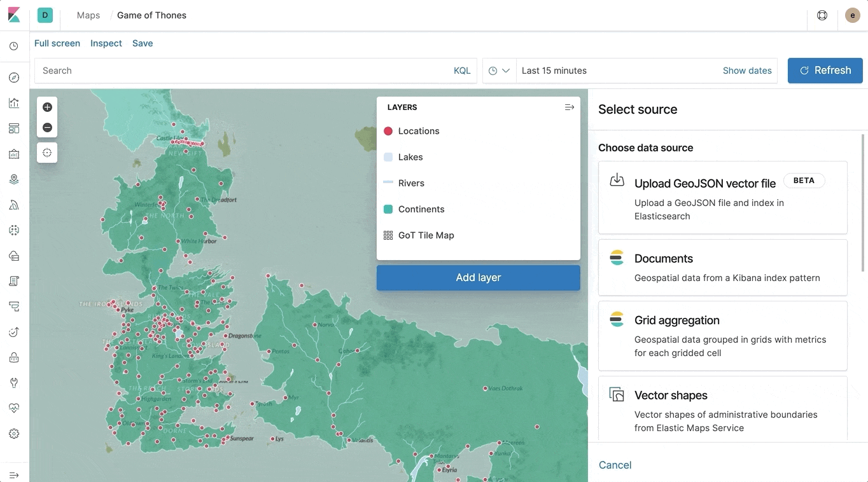This screenshot has width=868, height=482.
Task: Zoom out on the map
Action: [x=47, y=128]
